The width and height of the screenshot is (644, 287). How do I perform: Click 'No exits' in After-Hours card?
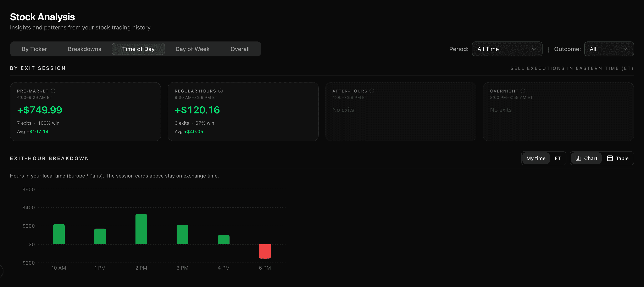343,110
